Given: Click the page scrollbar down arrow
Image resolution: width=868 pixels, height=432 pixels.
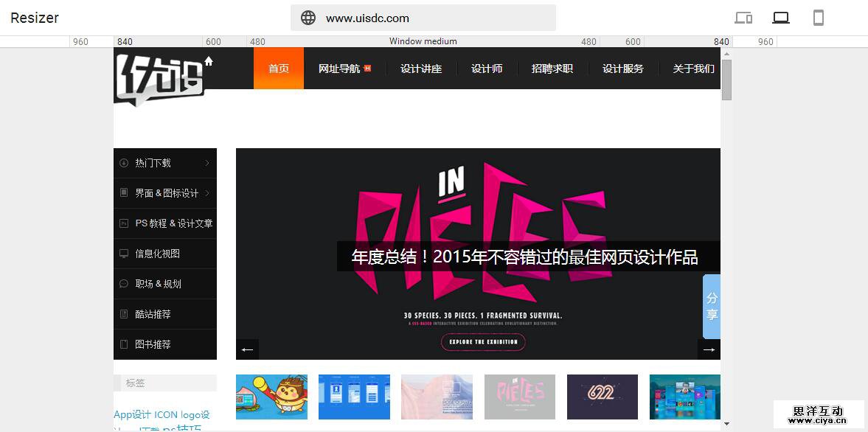Looking at the screenshot, I should point(726,424).
